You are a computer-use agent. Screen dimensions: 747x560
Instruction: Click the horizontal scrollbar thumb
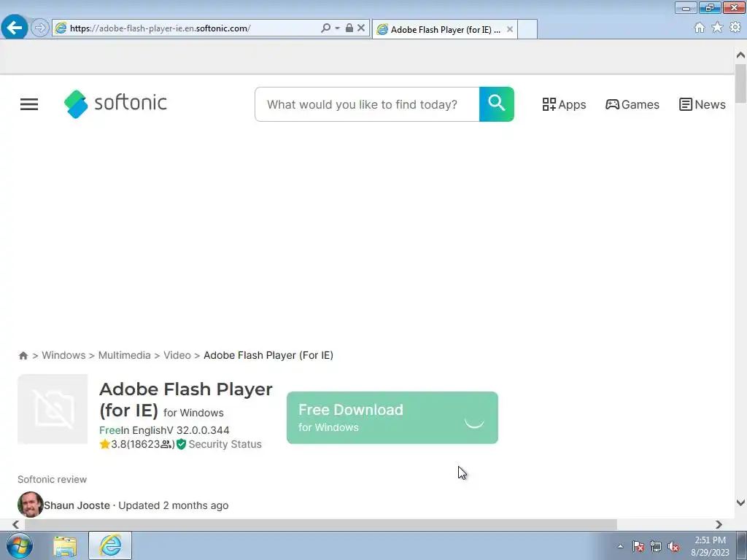[x=321, y=524]
